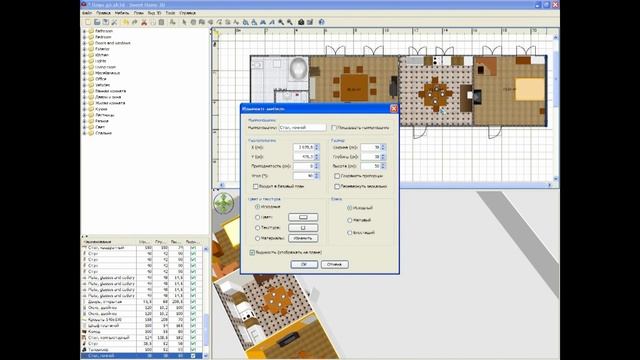Click the 'Изменить' materials button
640x360 pixels.
pyautogui.click(x=303, y=238)
